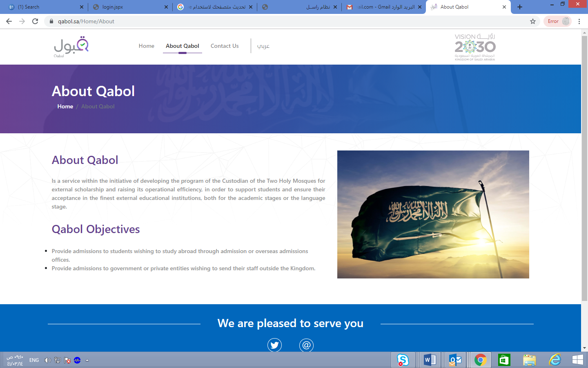Switch to the Gmail inbox tab
588x368 pixels.
(384, 7)
